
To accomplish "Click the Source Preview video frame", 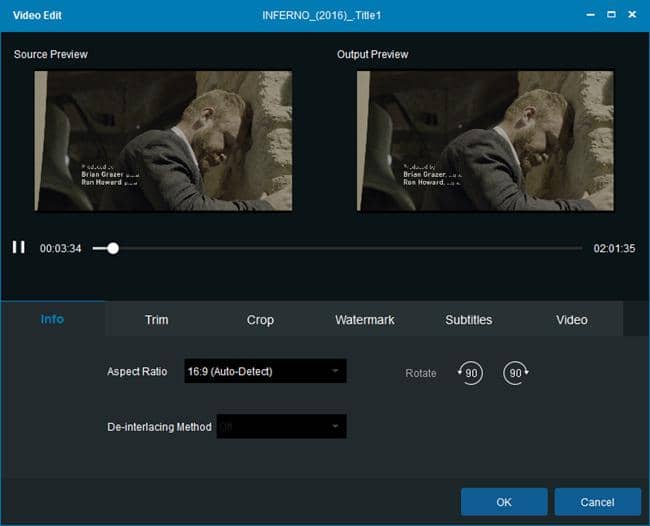I will point(163,141).
